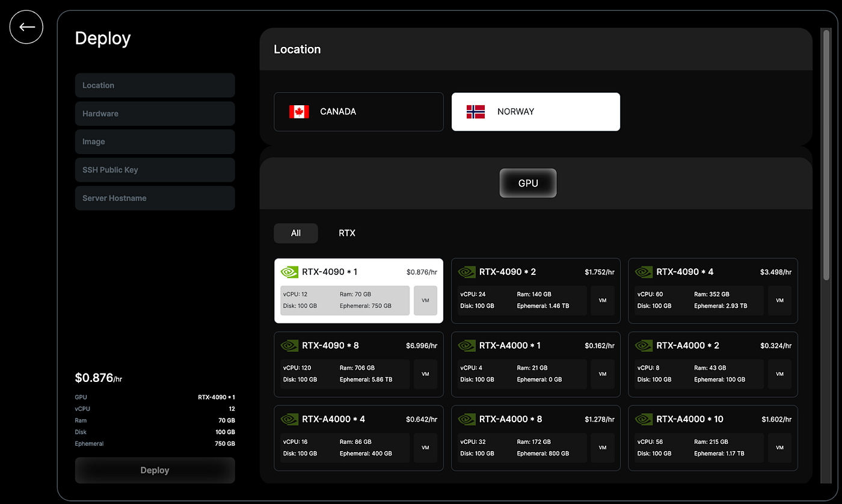The height and width of the screenshot is (504, 842).
Task: Click VM badge on RTX-A4000 * 10 card
Action: [x=779, y=447]
